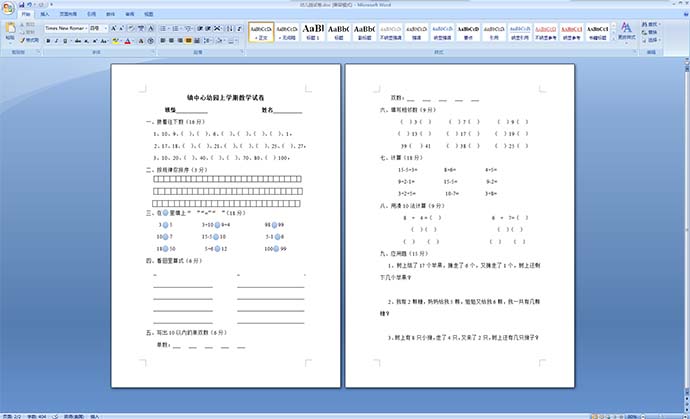Switch to the Home ribbon tab
This screenshot has width=690, height=419.
[26, 14]
